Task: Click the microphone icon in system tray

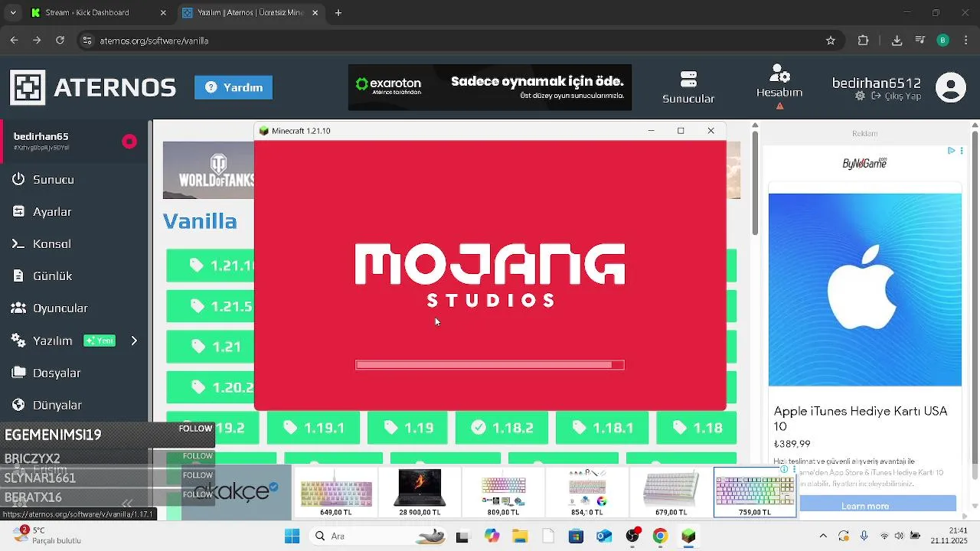Action: click(864, 536)
